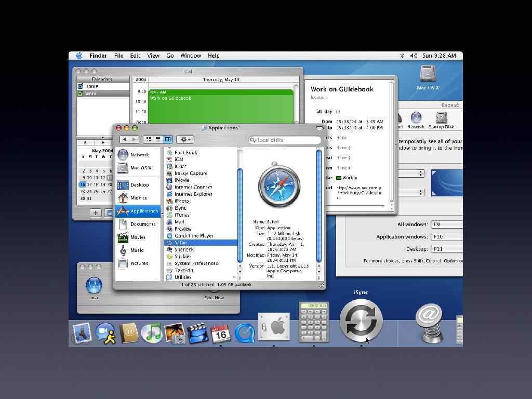
Task: Open the Edit menu
Action: (135, 56)
